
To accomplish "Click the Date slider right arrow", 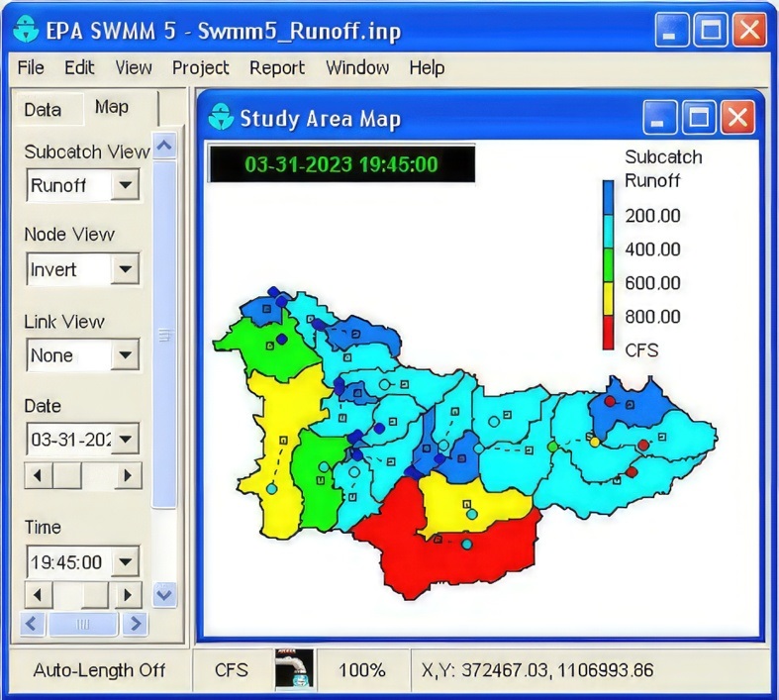I will 128,475.
